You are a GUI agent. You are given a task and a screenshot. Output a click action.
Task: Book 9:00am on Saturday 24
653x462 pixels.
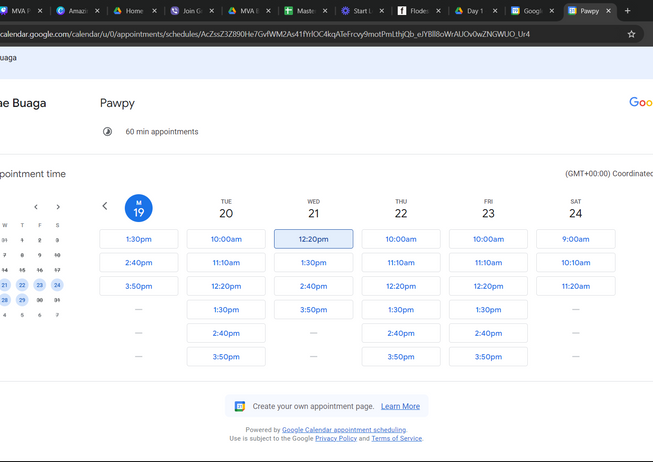576,239
